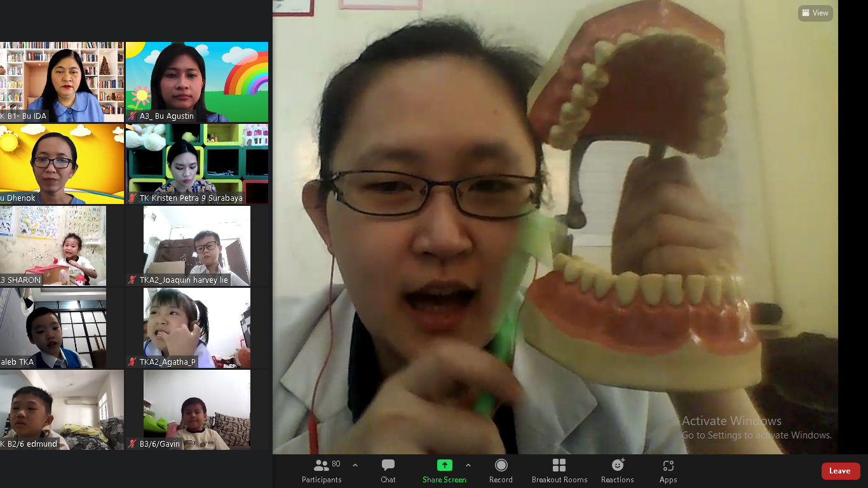This screenshot has width=868, height=488.
Task: Select the A3_ Bu Agustin video tile
Action: click(x=197, y=82)
